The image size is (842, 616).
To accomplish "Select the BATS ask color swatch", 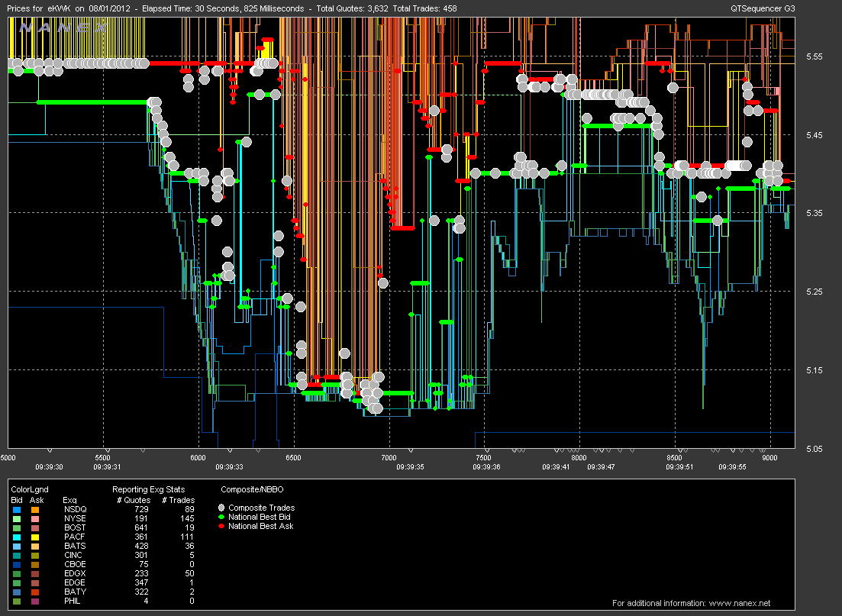I will pos(35,546).
